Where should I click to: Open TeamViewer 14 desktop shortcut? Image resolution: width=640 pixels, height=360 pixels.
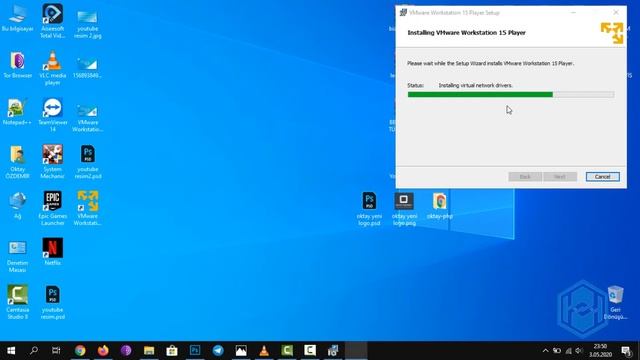coord(52,114)
